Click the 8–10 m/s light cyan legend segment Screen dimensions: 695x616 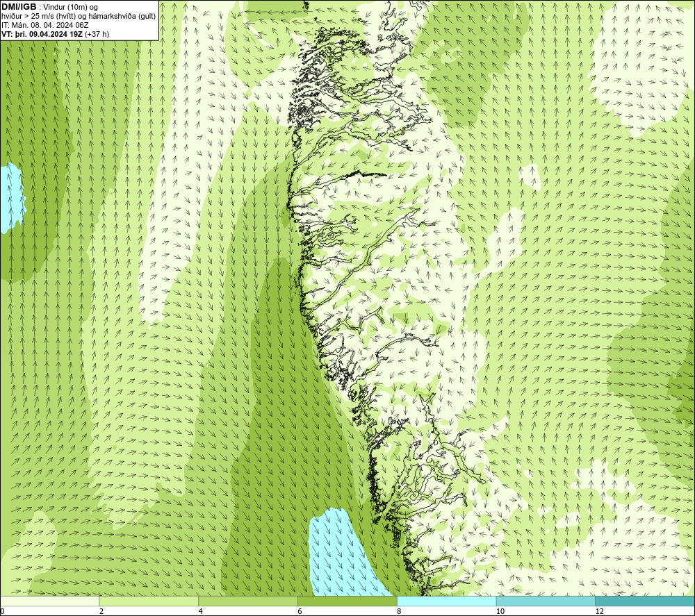click(447, 601)
